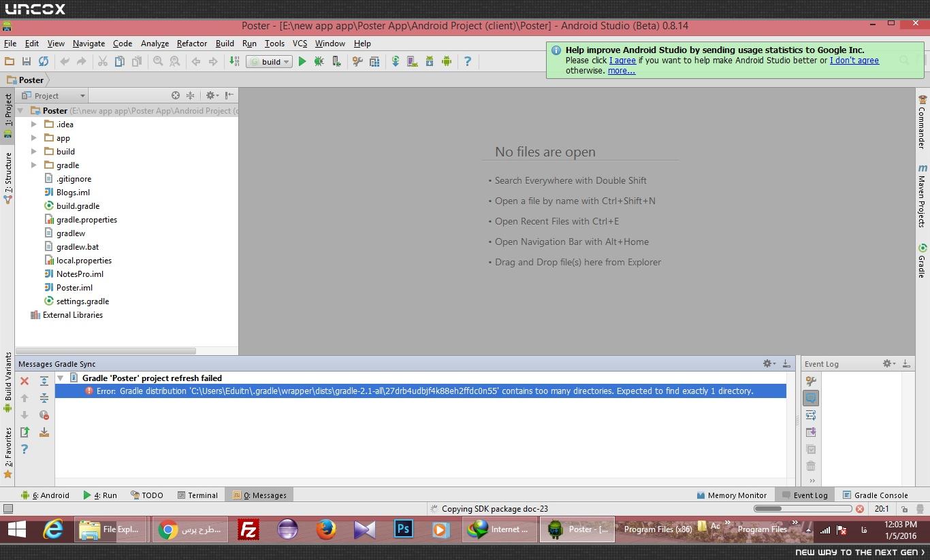Expand the gradle folder

click(x=34, y=165)
